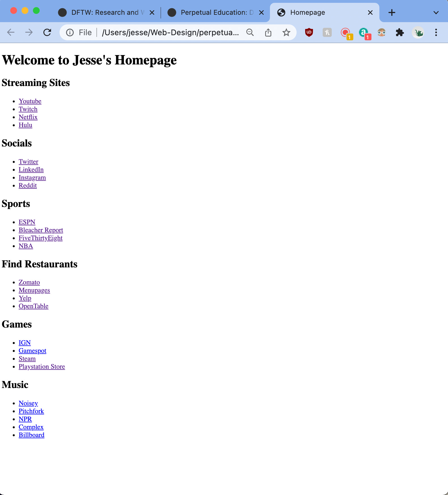Follow the Bleacher Report link
The image size is (448, 495).
(x=41, y=230)
